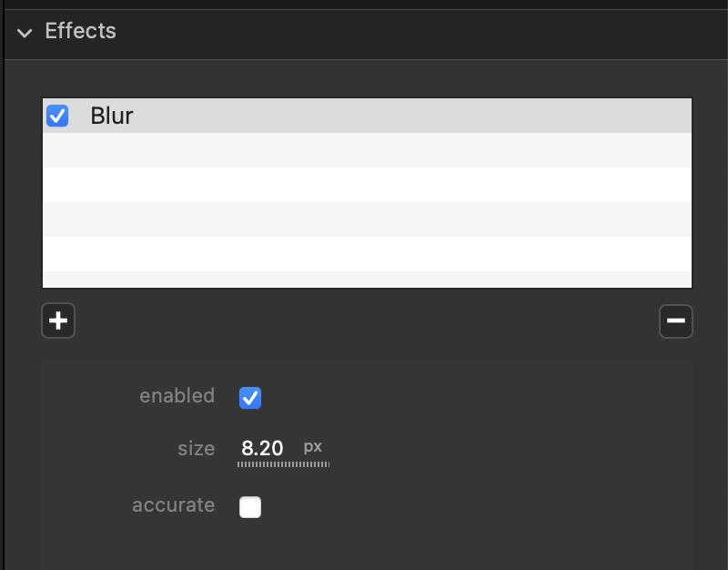Uncheck the enabled checkbox for Blur

click(250, 397)
